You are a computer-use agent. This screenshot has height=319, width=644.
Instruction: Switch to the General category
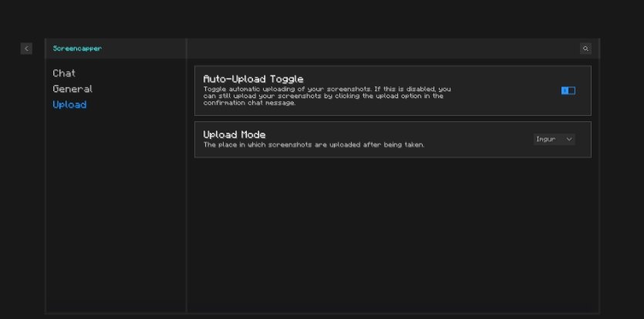(72, 89)
